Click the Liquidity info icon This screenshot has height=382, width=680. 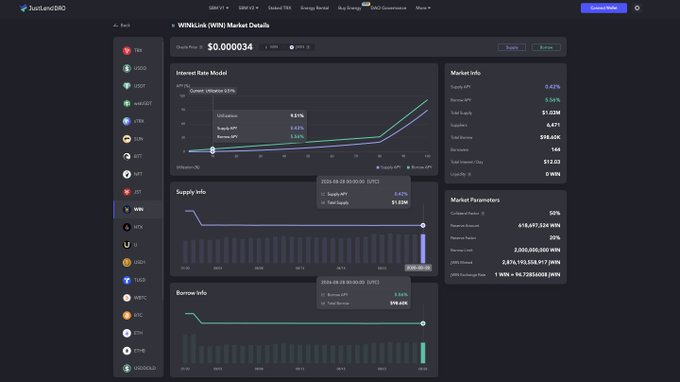tap(469, 174)
